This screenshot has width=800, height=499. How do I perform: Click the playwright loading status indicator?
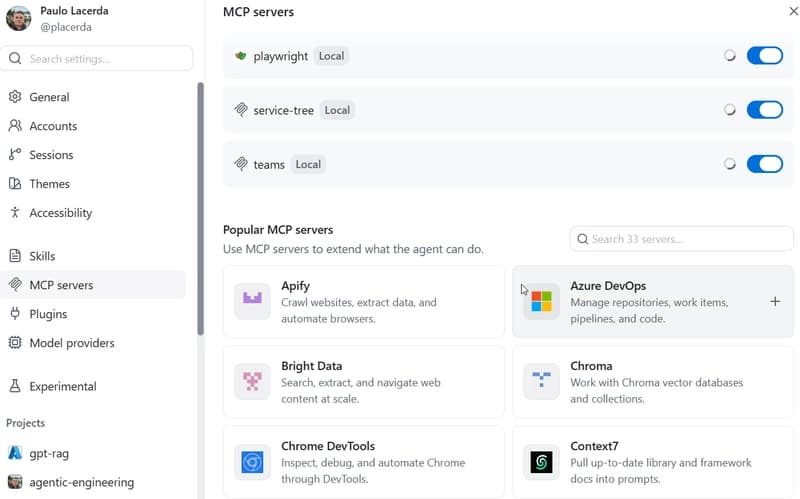(730, 56)
